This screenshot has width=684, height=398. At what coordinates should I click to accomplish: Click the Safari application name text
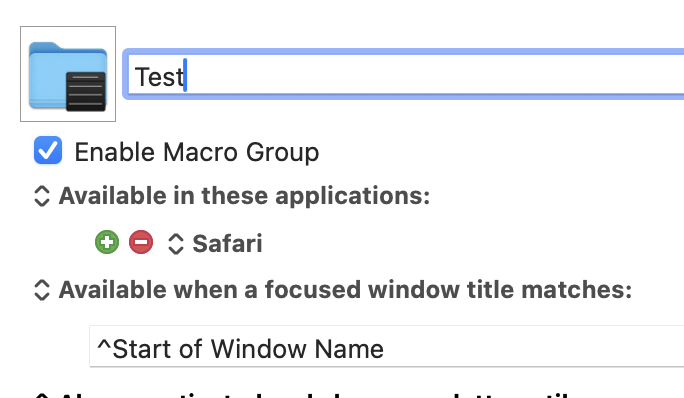pos(227,244)
